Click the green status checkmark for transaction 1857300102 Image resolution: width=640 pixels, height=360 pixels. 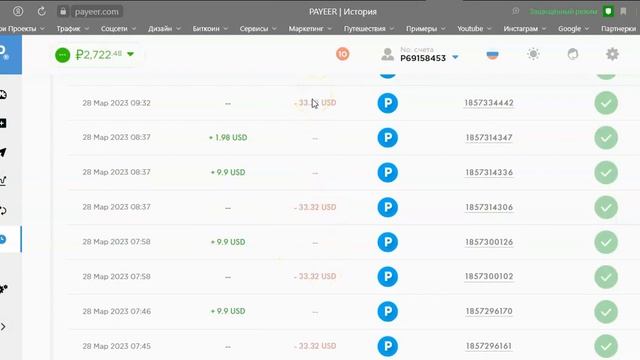pos(606,277)
